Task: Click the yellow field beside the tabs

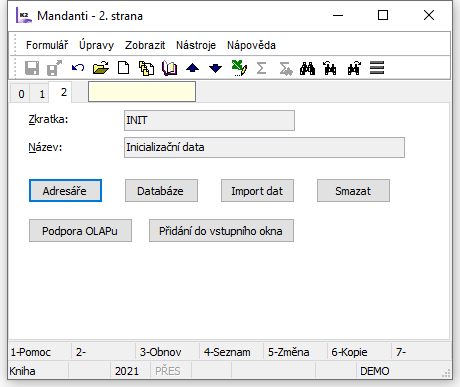Action: [x=142, y=92]
